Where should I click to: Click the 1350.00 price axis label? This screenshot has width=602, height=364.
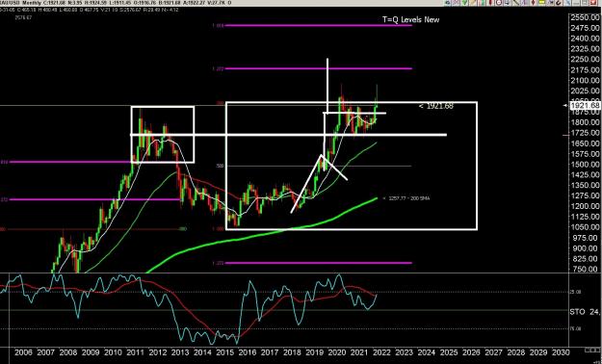(585, 185)
